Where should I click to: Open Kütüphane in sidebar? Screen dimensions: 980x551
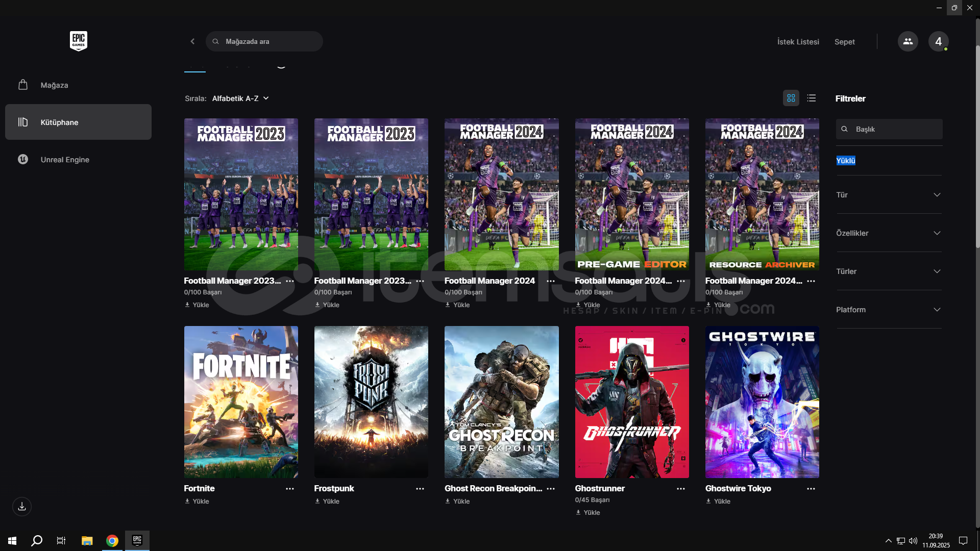pyautogui.click(x=78, y=122)
